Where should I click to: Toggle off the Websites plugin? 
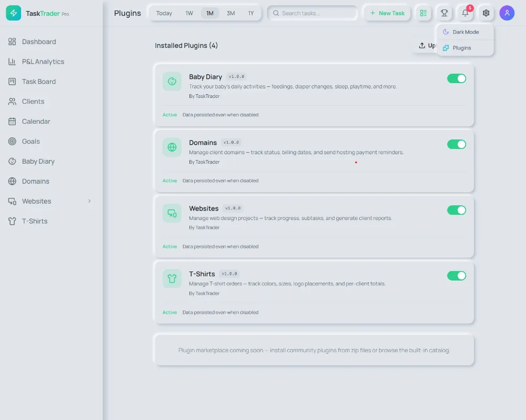pyautogui.click(x=457, y=210)
